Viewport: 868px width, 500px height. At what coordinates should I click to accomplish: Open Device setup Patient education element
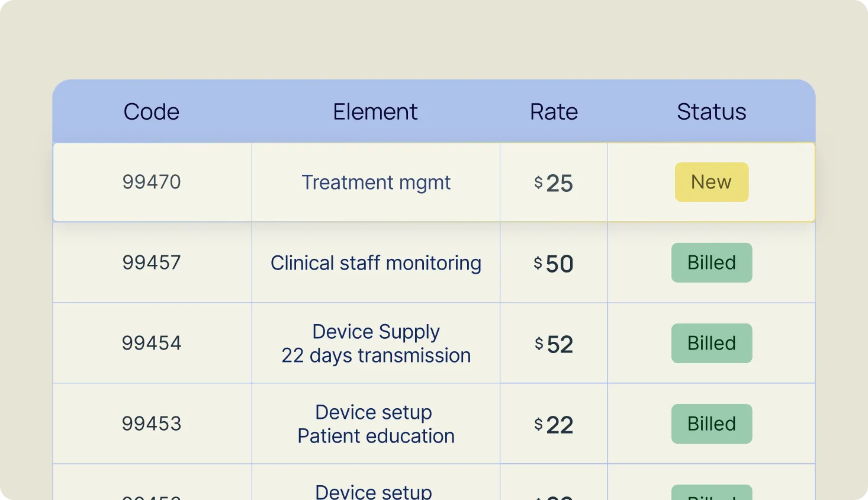[x=376, y=424]
